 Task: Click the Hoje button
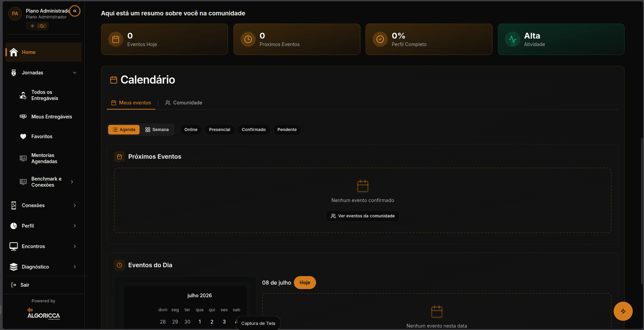[305, 283]
